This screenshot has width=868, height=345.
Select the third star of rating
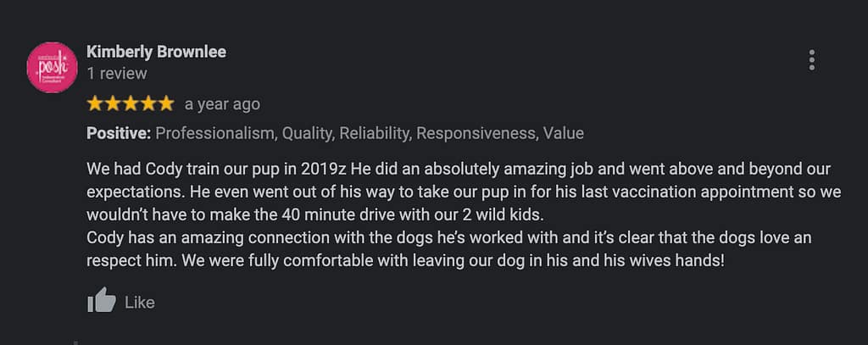(131, 104)
